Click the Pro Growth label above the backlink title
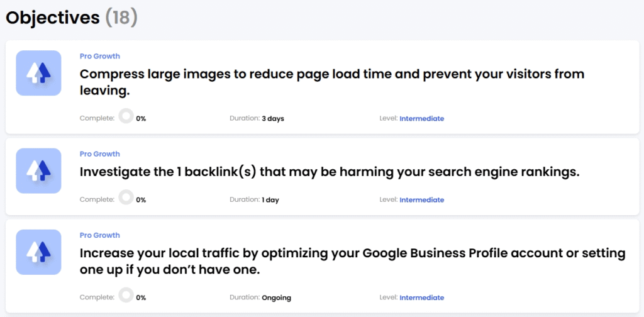644x317 pixels. click(x=99, y=153)
